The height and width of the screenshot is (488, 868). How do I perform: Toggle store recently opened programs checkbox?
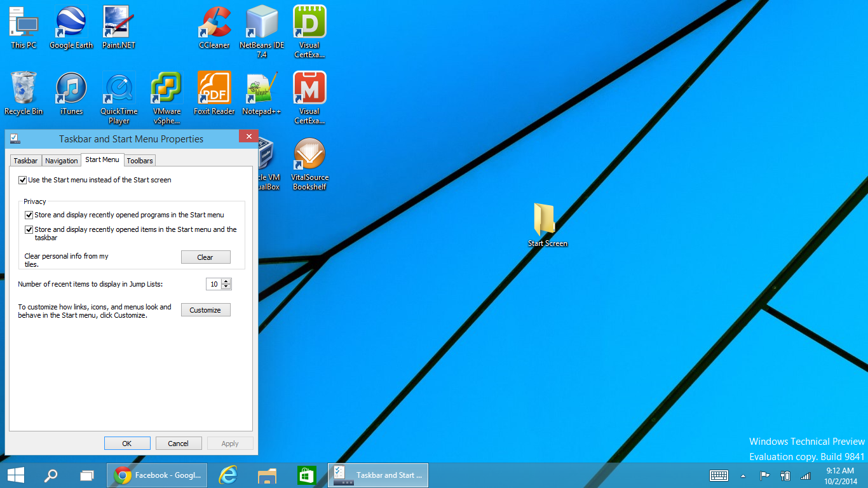point(29,215)
